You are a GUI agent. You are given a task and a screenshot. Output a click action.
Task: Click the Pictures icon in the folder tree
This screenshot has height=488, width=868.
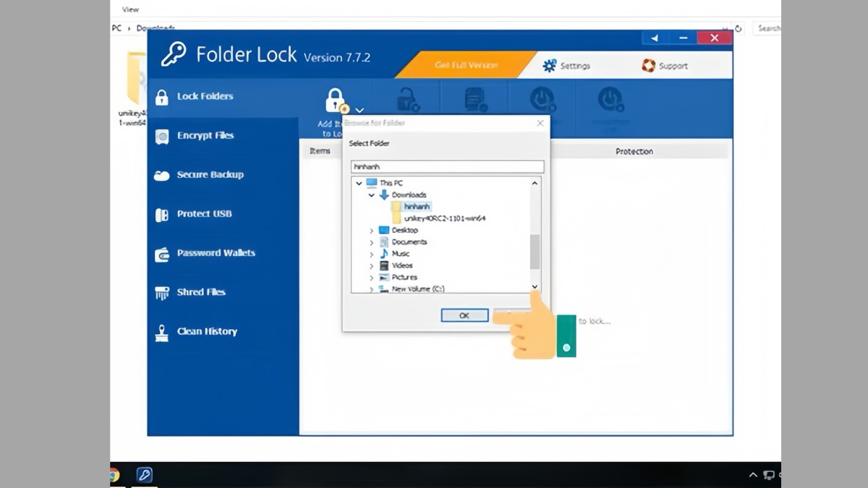(x=384, y=278)
